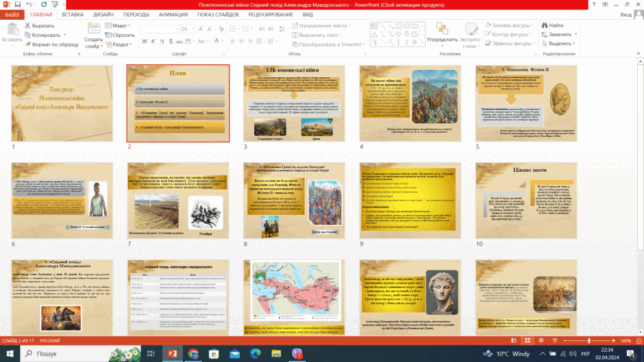644x362 pixels.
Task: Open the Раздел section dropdown
Action: pyautogui.click(x=119, y=44)
